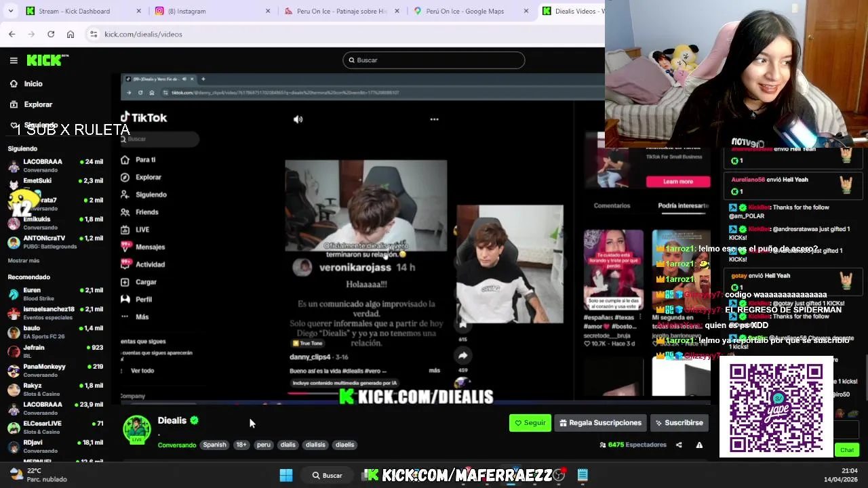Click the TikTok Friends icon
The width and height of the screenshot is (868, 488).
pyautogui.click(x=125, y=212)
